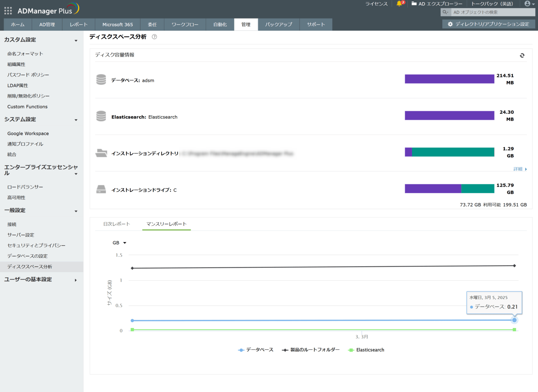The height and width of the screenshot is (392, 538).
Task: Open the apps grid launcher icon
Action: [8, 11]
